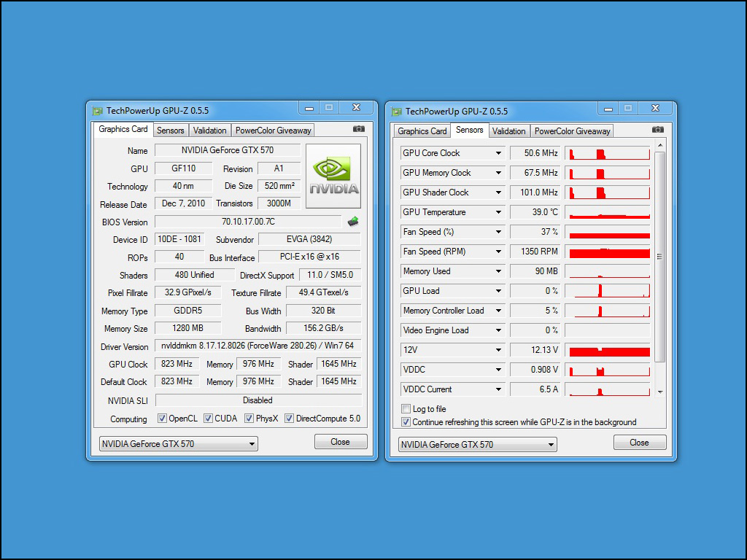Open VDDC Current sensor dropdown

[x=498, y=389]
